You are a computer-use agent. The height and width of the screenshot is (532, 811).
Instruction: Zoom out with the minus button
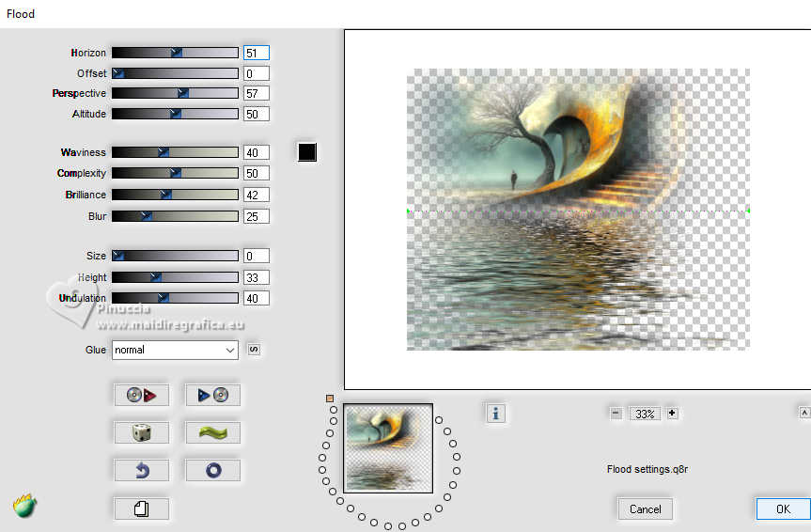click(616, 413)
